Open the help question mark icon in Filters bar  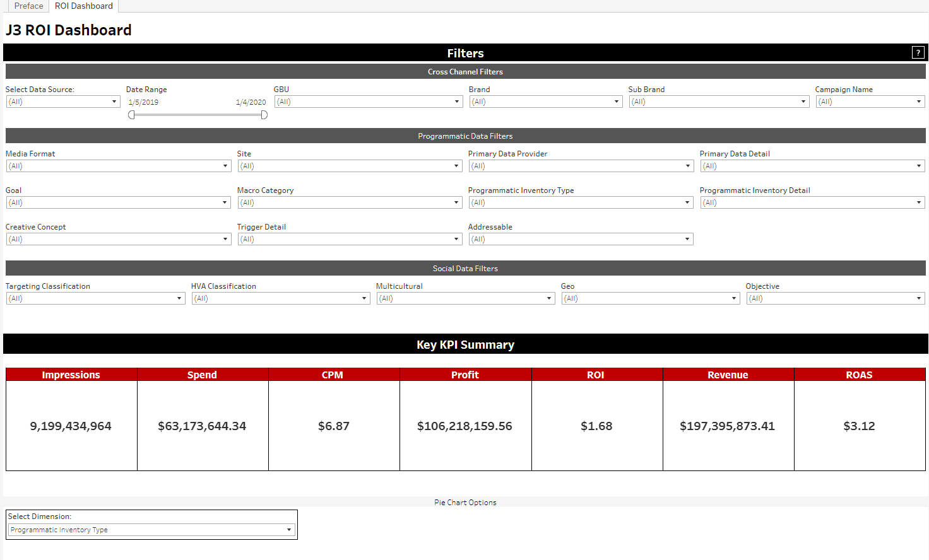918,53
